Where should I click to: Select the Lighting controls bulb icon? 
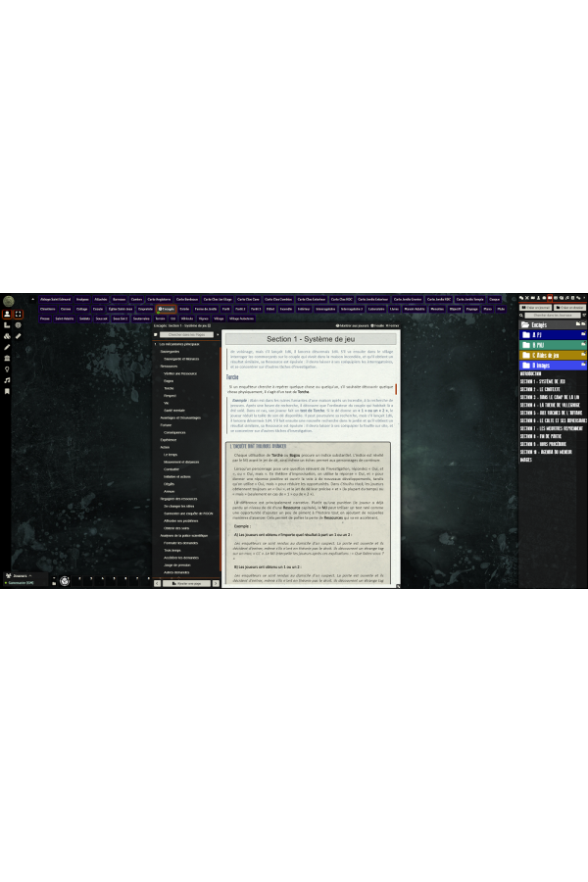[x=7, y=368]
